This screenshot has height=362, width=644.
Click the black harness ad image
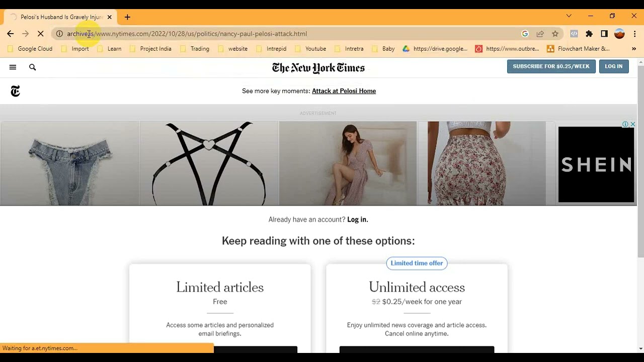pyautogui.click(x=209, y=163)
